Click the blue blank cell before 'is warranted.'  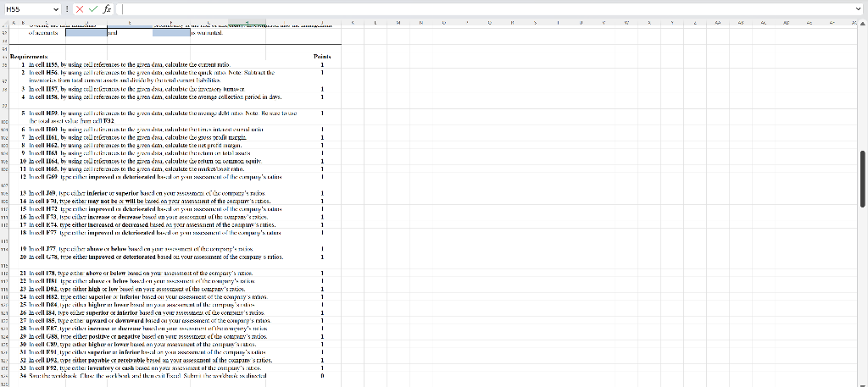click(x=171, y=33)
